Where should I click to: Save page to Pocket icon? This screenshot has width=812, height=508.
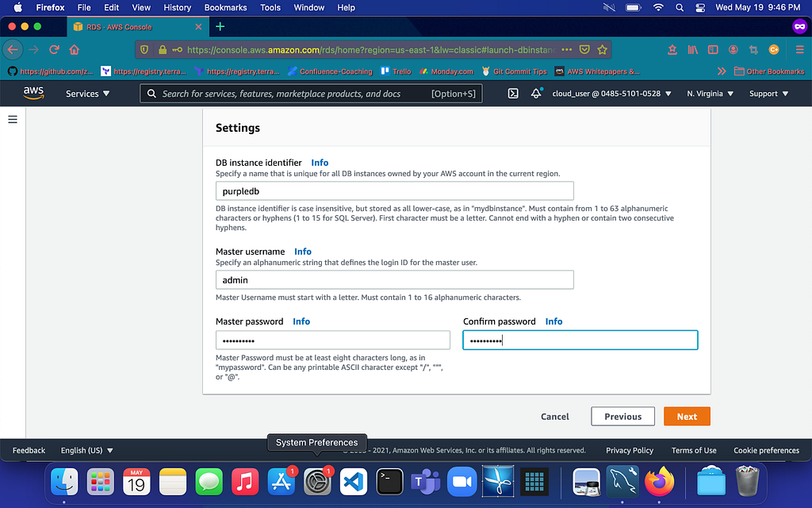584,50
